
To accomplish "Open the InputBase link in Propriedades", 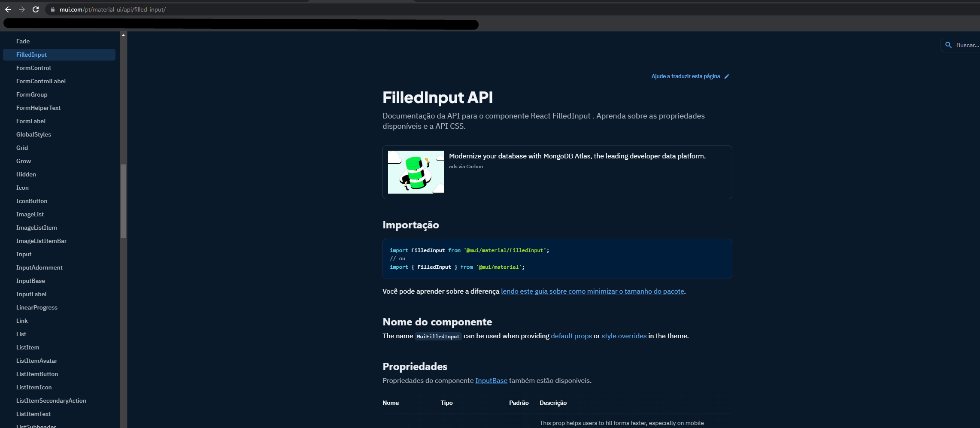I will click(x=491, y=381).
